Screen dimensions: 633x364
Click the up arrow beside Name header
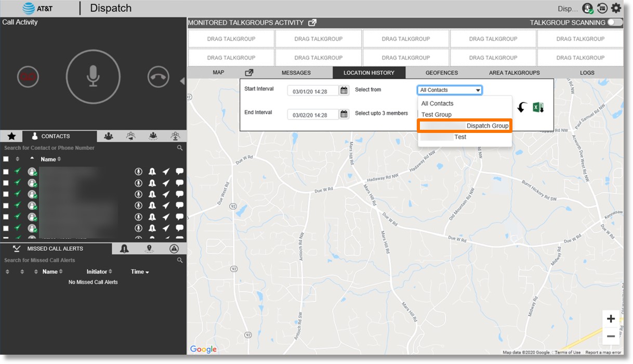pyautogui.click(x=32, y=158)
